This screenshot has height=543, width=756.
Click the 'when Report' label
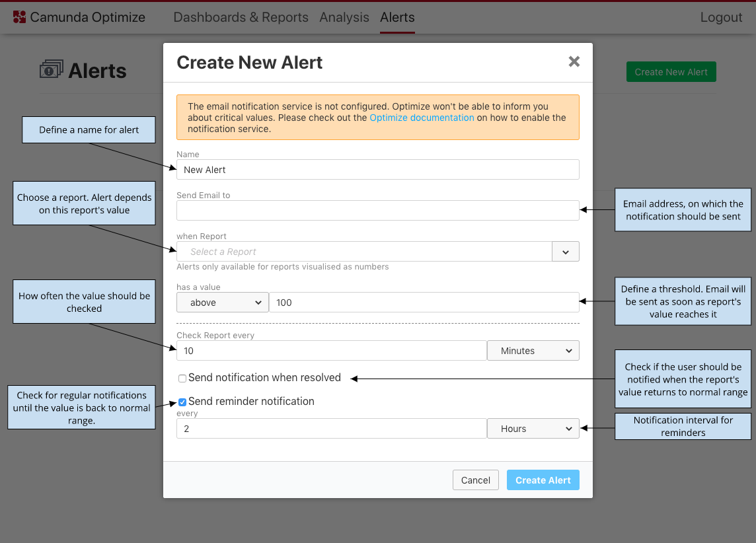202,236
